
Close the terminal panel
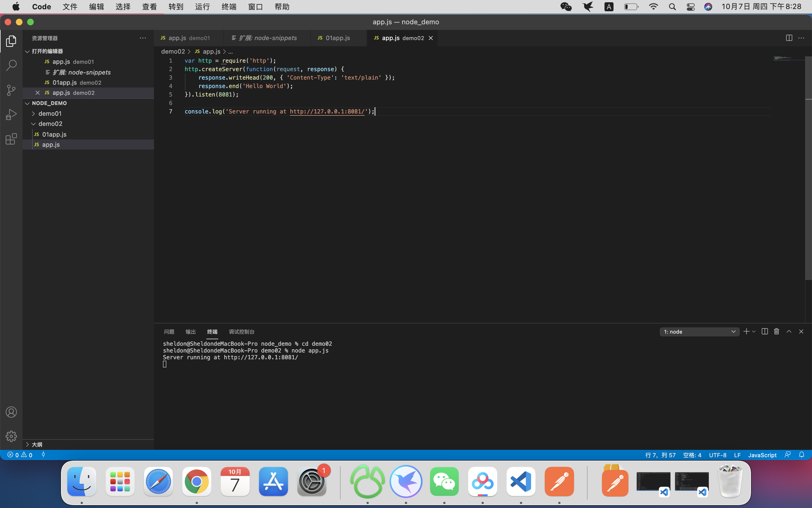pos(801,332)
